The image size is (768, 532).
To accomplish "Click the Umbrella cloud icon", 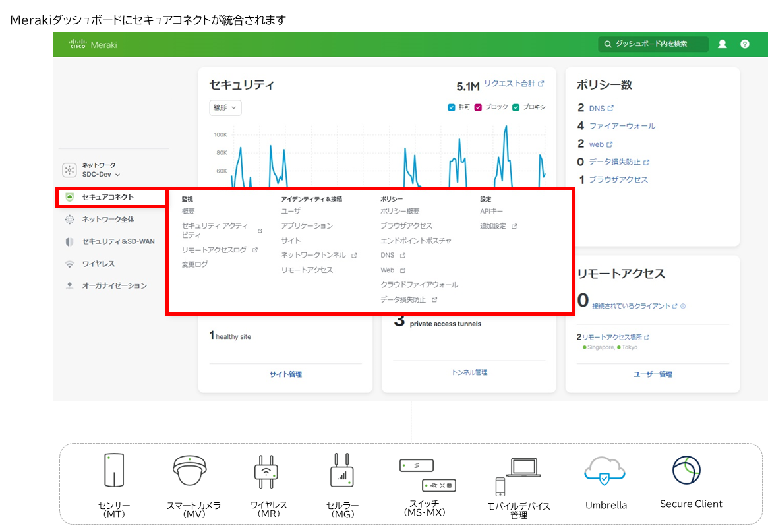I will pos(605,471).
